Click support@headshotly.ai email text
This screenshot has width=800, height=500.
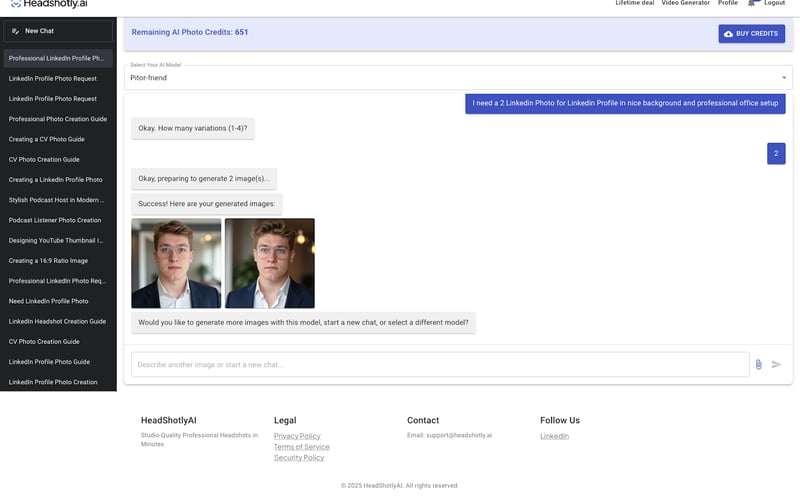459,435
